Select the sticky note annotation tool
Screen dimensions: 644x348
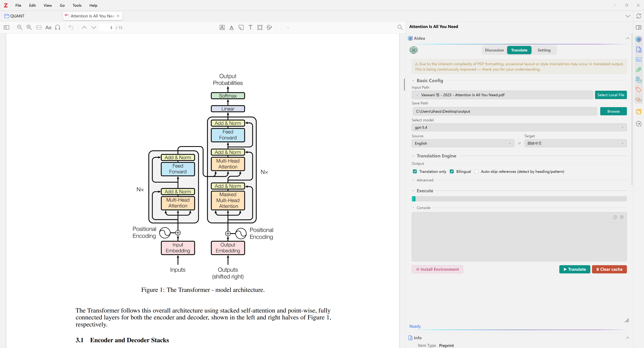tap(241, 27)
